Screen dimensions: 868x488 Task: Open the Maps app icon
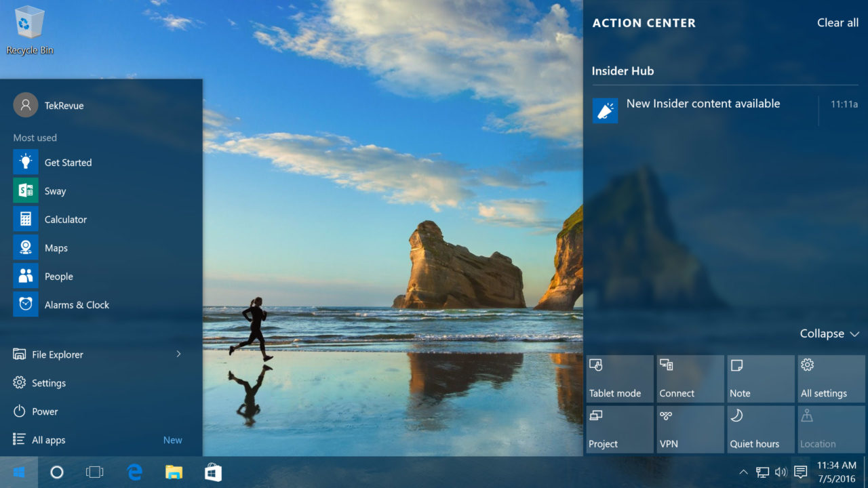(x=26, y=248)
